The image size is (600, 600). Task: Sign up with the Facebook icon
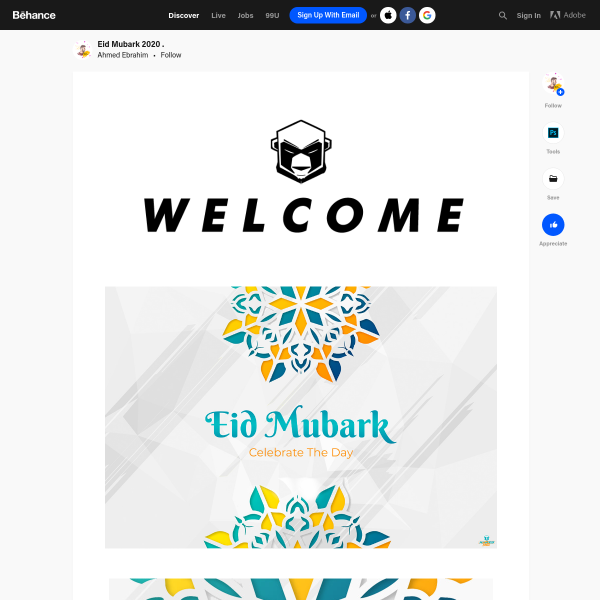pyautogui.click(x=408, y=15)
